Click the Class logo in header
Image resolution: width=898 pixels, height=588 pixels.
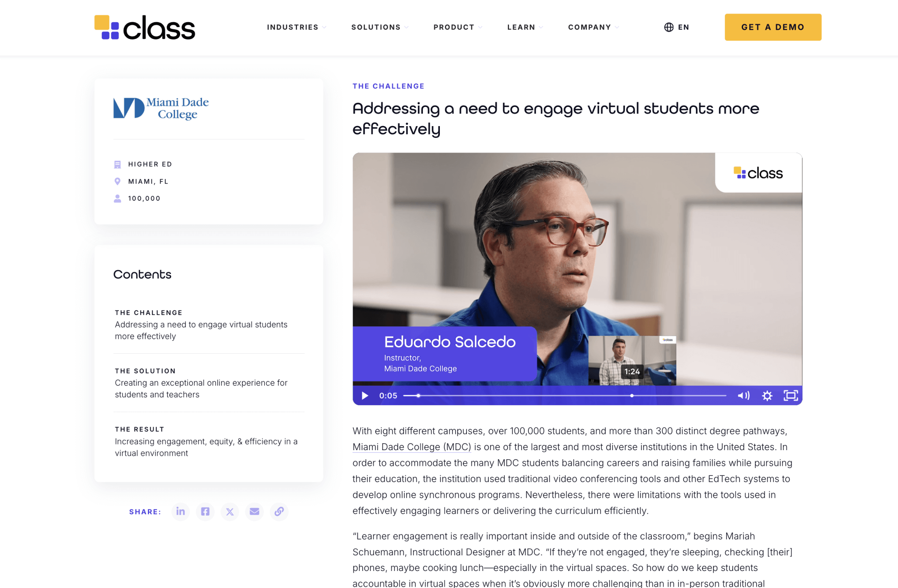tap(145, 27)
